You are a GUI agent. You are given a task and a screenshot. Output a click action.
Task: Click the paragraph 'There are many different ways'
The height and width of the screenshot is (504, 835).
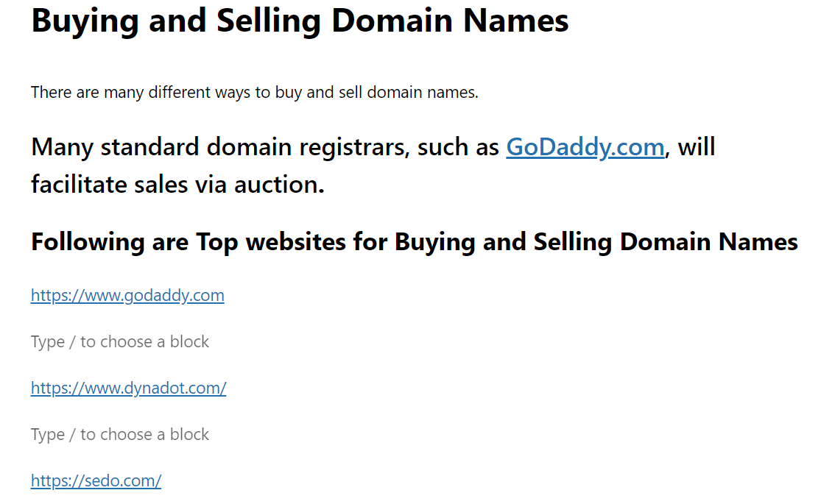(x=255, y=93)
